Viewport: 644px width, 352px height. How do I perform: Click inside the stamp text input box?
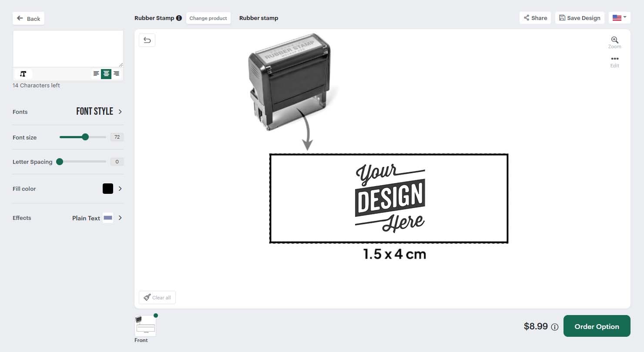(68, 48)
